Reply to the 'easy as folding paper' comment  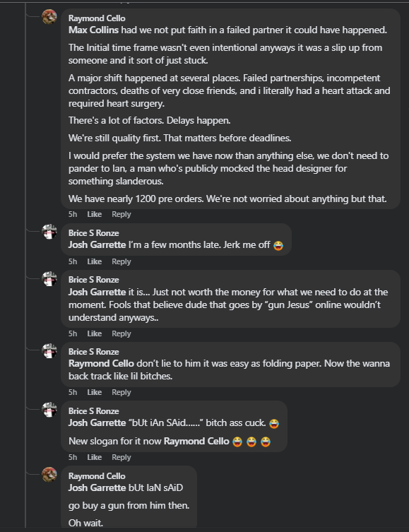(121, 392)
